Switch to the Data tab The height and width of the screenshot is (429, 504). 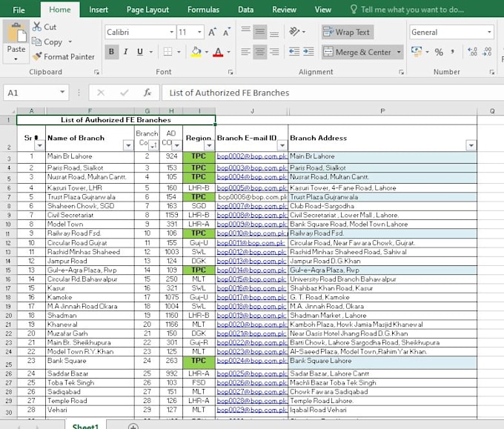click(x=245, y=10)
